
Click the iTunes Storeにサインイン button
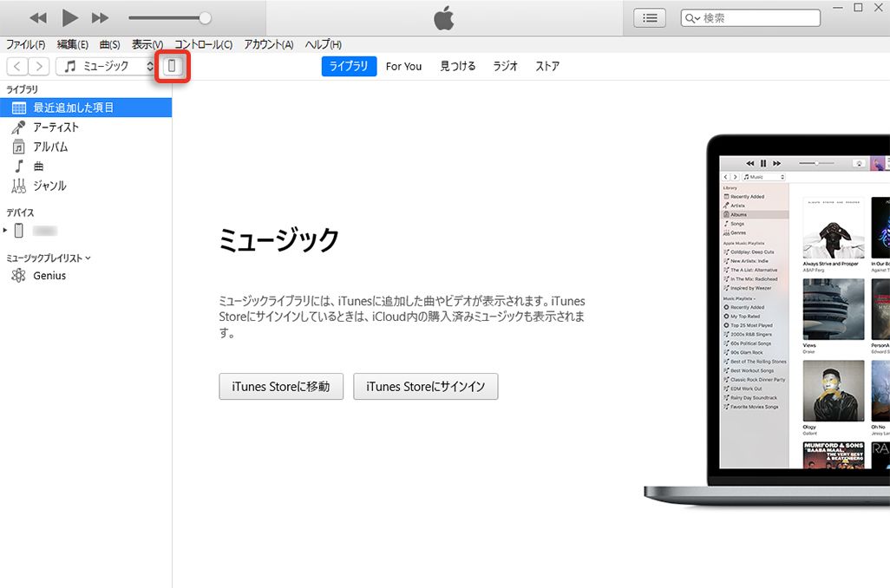pos(426,387)
